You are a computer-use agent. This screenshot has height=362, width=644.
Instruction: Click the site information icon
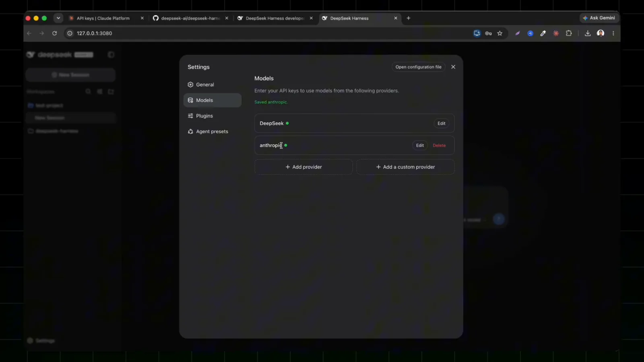(70, 33)
